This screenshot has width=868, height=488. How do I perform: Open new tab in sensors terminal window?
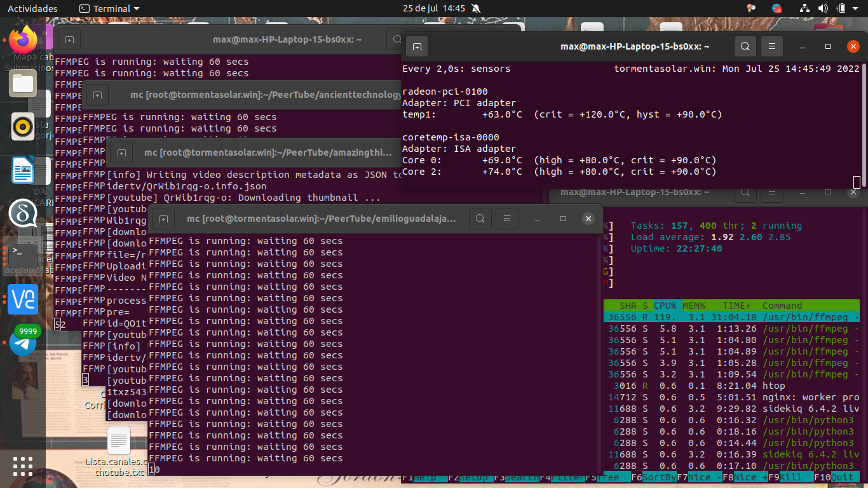pyautogui.click(x=417, y=46)
